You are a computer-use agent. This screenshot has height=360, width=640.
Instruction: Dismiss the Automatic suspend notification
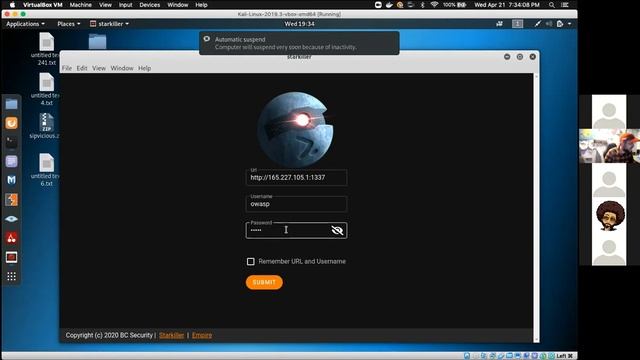coord(299,43)
